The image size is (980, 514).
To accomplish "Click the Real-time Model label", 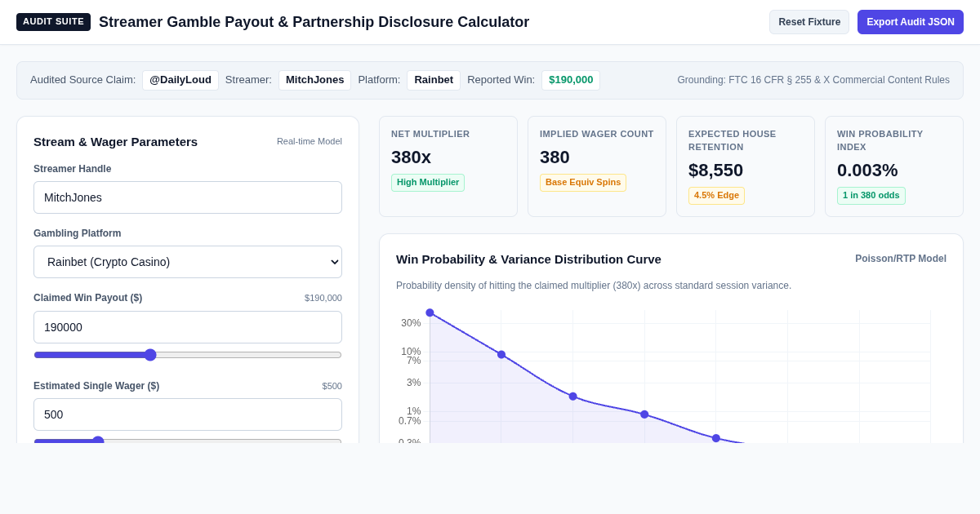I will click(x=310, y=141).
